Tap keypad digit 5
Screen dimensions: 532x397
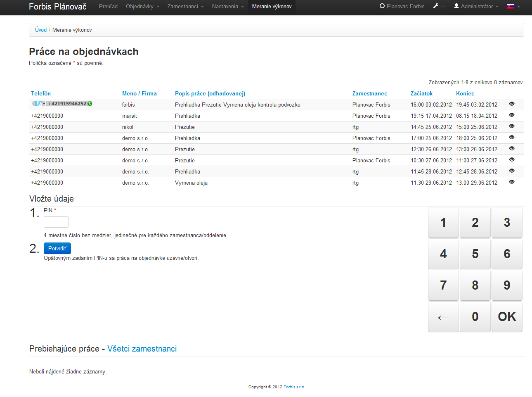(475, 254)
